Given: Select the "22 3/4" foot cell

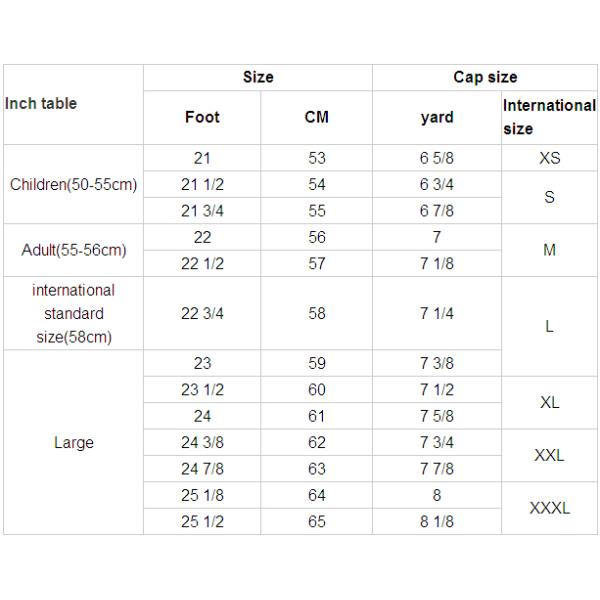Looking at the screenshot, I should [202, 313].
